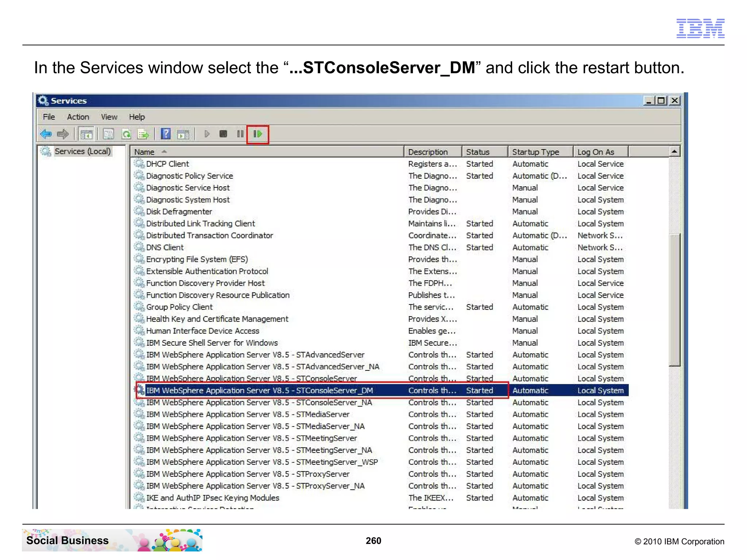Select IBM Secure Shell Server for Windows

tap(380, 343)
